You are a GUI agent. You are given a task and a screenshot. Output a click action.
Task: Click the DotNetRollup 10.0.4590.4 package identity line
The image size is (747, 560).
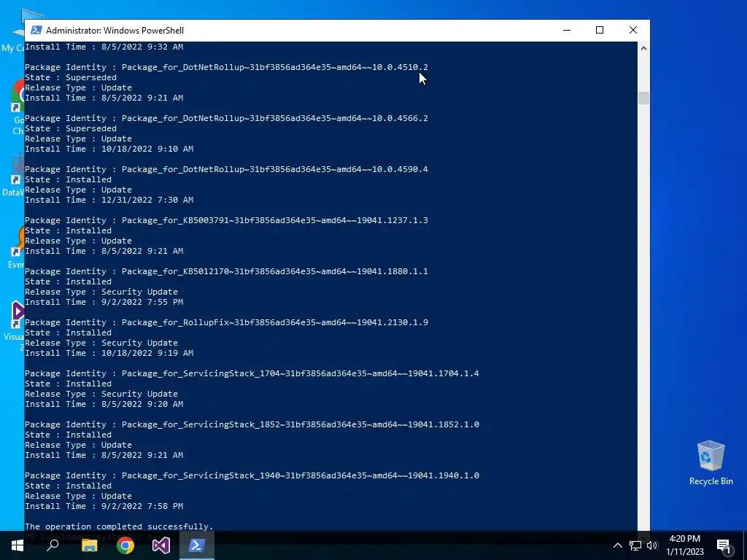pos(226,169)
